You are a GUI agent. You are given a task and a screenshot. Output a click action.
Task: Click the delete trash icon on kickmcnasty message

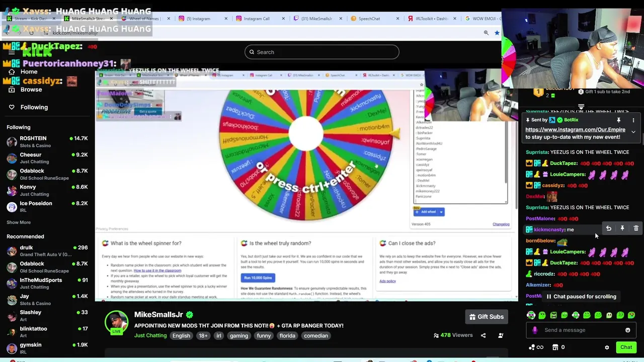pyautogui.click(x=636, y=229)
